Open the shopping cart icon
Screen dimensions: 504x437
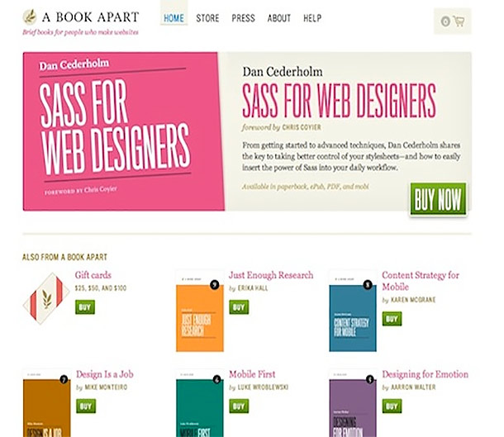(x=459, y=21)
